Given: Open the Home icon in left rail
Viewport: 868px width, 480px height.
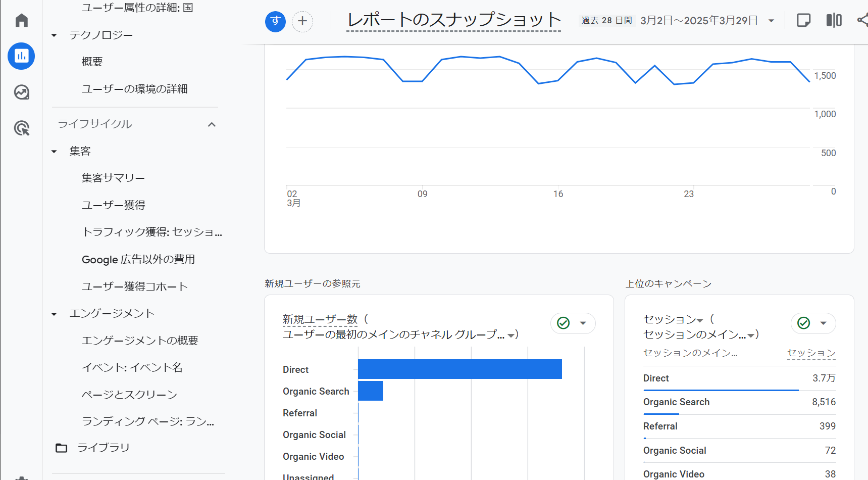Looking at the screenshot, I should pos(21,20).
